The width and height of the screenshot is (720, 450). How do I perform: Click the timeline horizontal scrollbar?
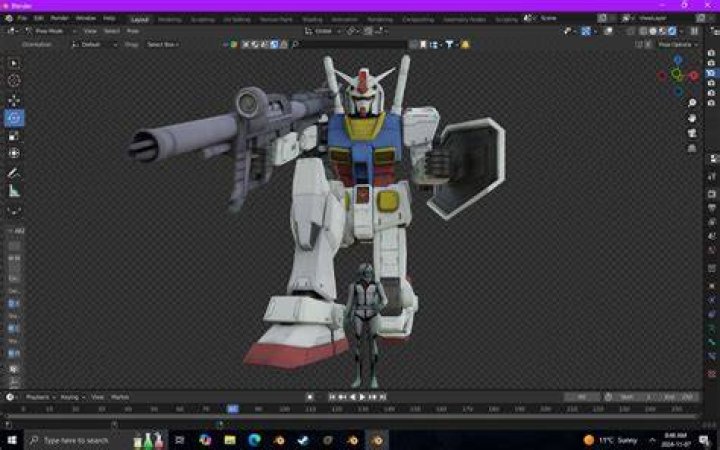(351, 416)
